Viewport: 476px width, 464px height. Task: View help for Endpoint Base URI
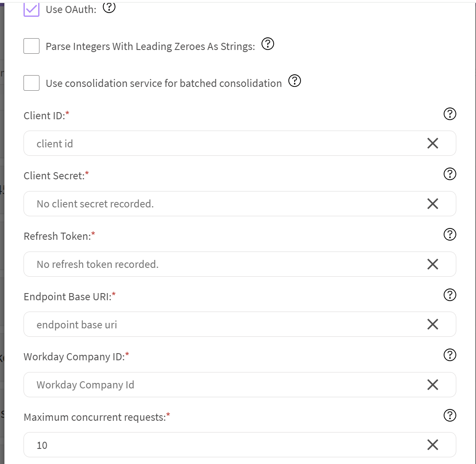(x=450, y=295)
